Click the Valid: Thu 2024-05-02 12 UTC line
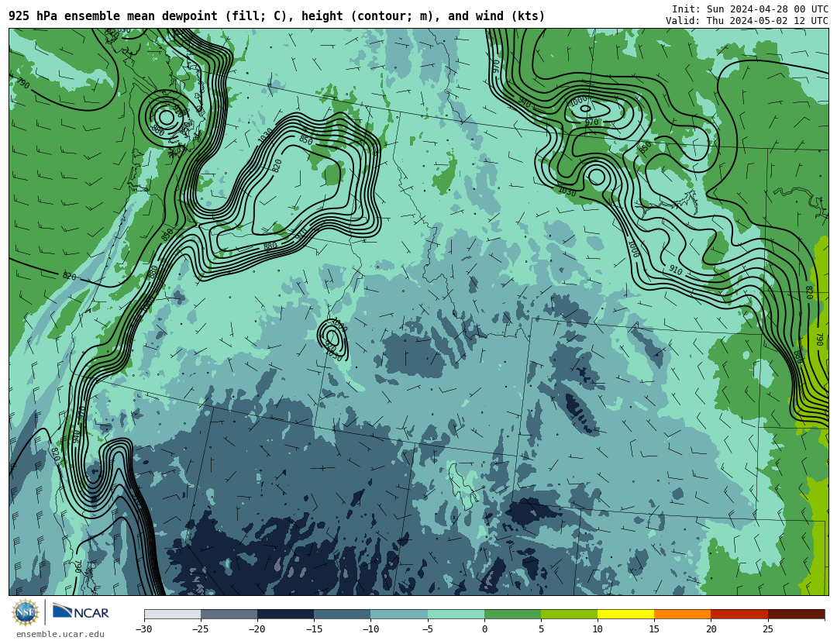 click(x=747, y=21)
